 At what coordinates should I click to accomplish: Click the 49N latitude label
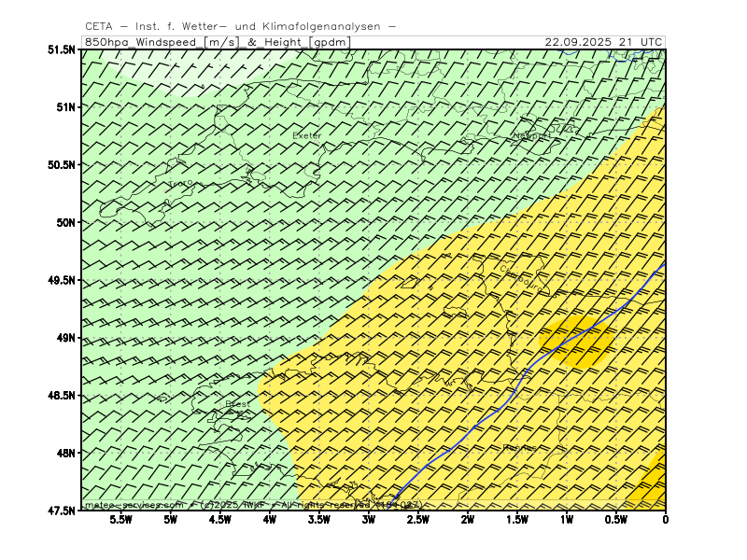tap(65, 338)
